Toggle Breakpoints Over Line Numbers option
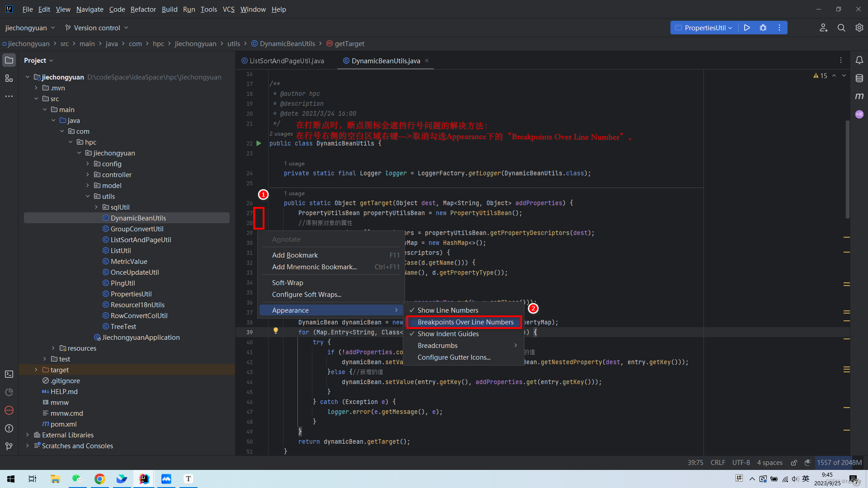Screen dimensions: 868x488 tap(465, 322)
